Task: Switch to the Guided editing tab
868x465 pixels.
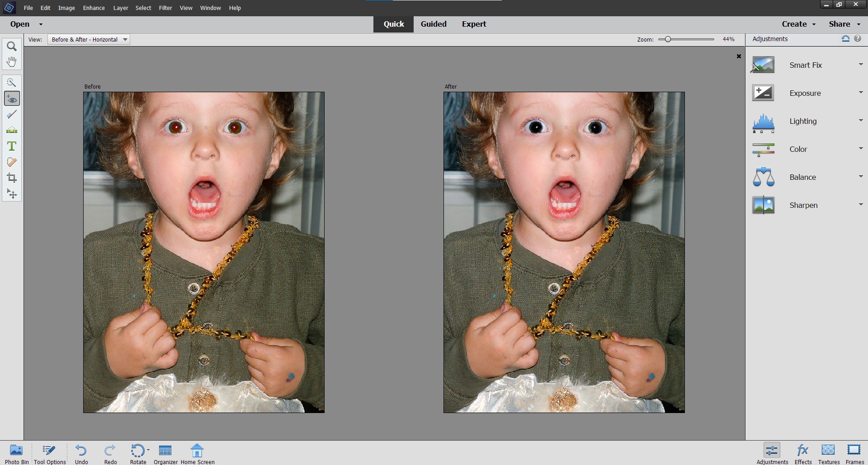Action: click(x=434, y=24)
